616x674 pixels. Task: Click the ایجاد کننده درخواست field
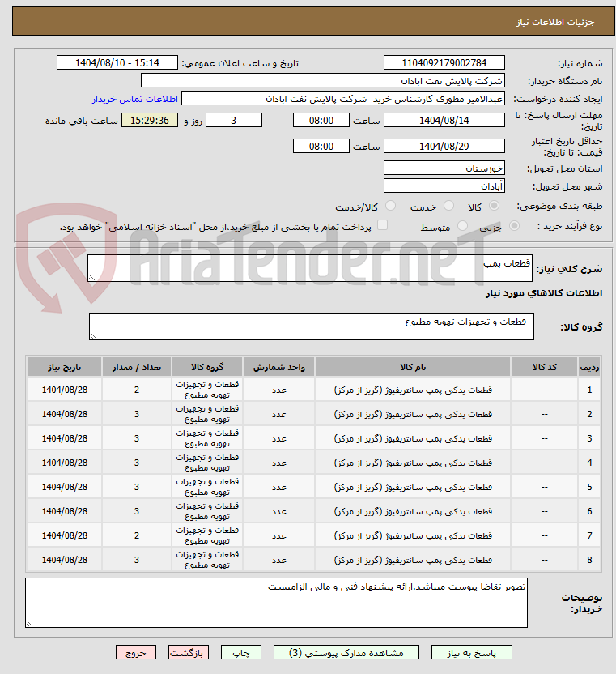pos(342,99)
